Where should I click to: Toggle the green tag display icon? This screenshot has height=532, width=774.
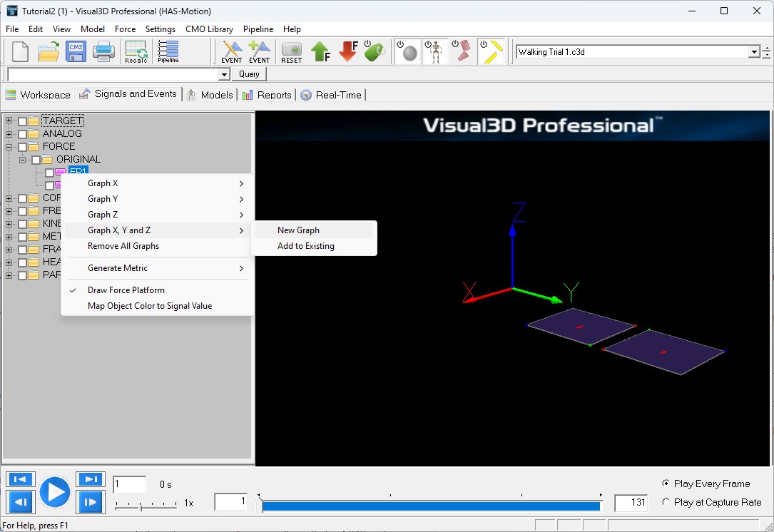(x=375, y=52)
